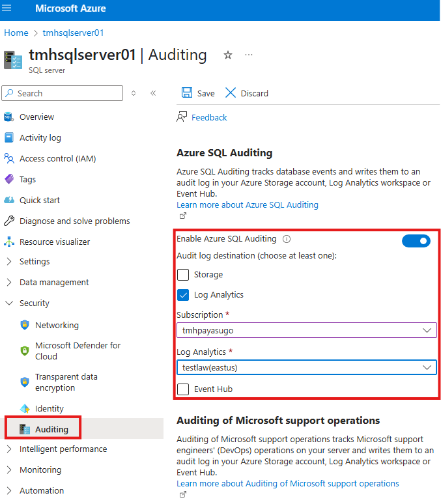Click the Discard X icon
The image size is (441, 504).
[231, 93]
